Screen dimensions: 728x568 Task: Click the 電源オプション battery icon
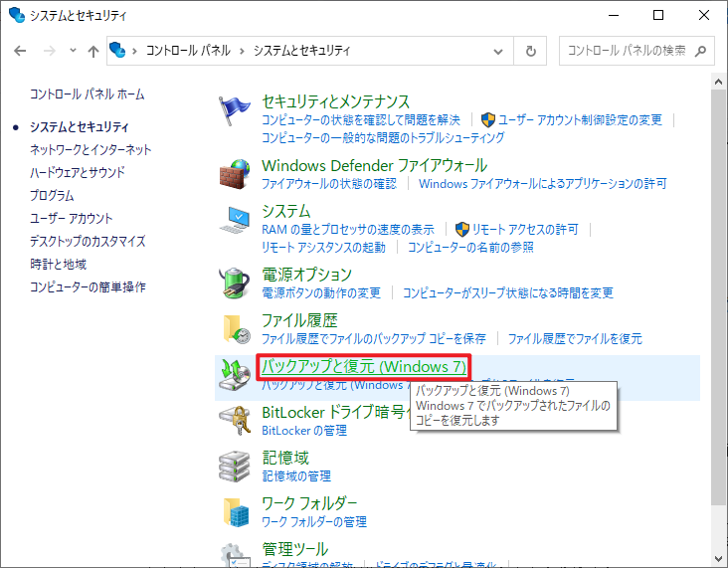(235, 283)
